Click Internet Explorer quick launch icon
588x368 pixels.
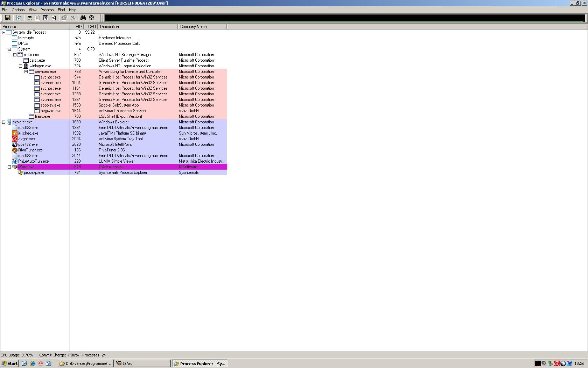(33, 363)
